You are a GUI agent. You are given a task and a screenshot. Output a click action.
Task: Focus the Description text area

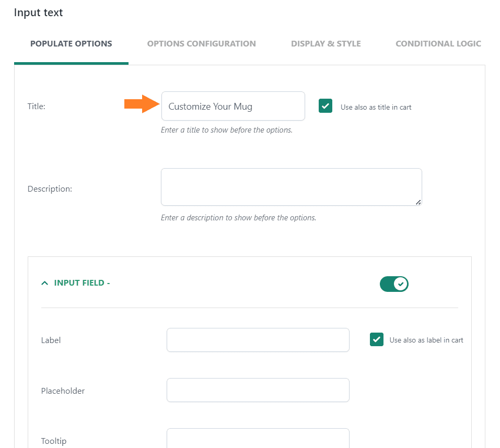point(292,187)
